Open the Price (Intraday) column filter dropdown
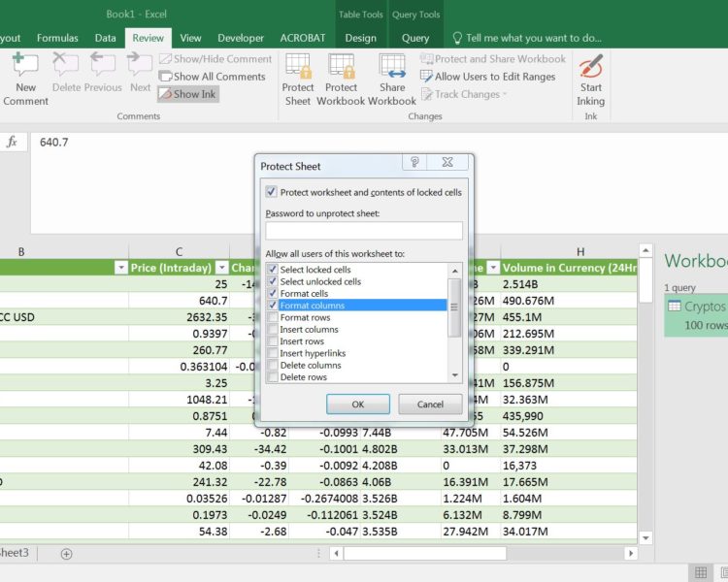Screen dimensions: 728x582 tap(221, 268)
